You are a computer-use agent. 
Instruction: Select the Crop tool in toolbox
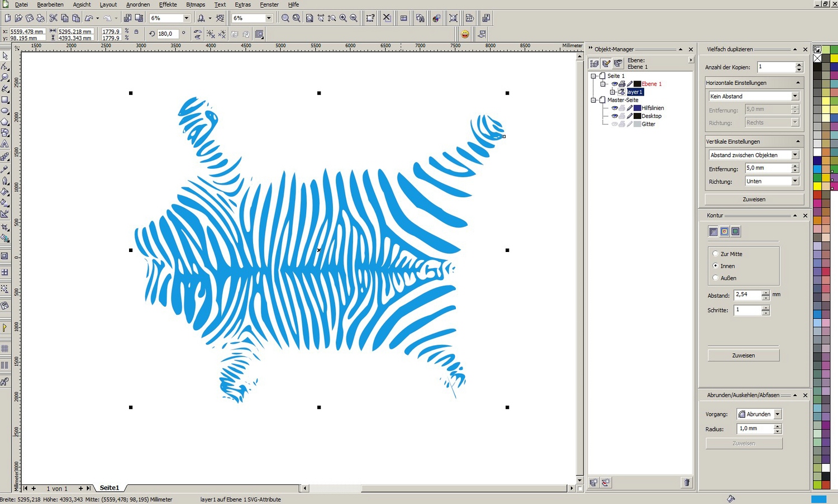[x=5, y=227]
